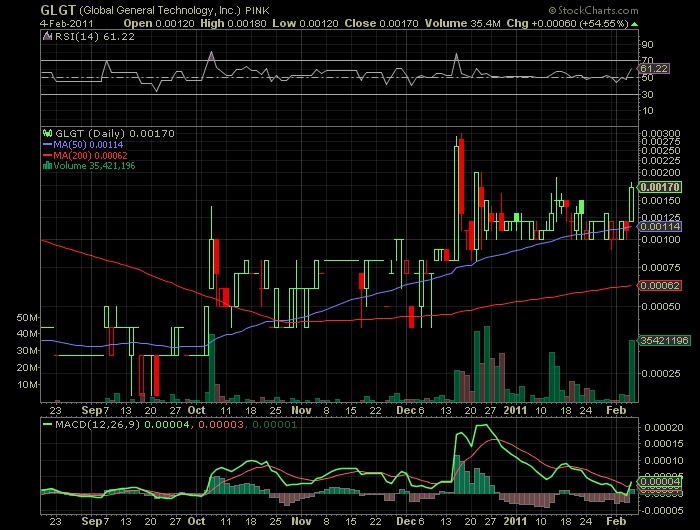Click the green MACD line swatch in legend
This screenshot has width=700, height=530.
[x=48, y=424]
